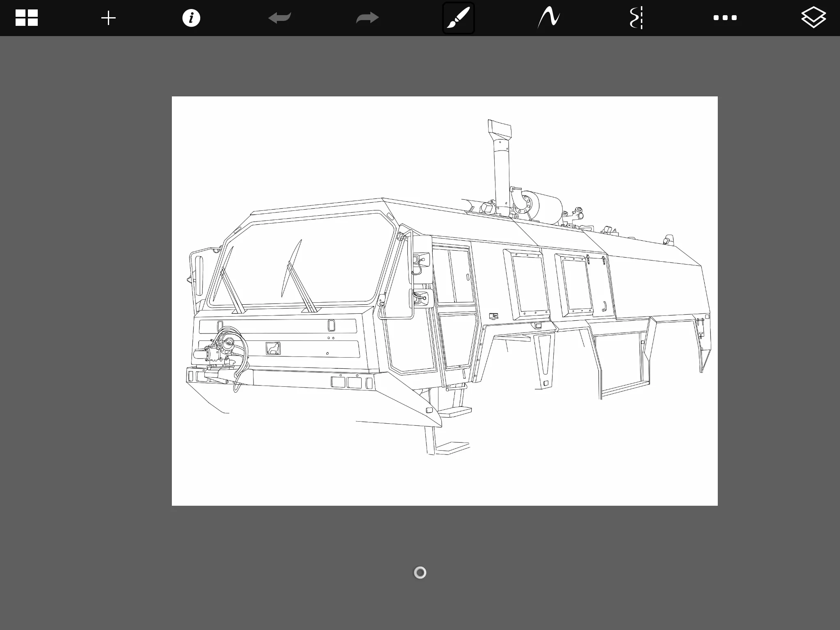Screen dimensions: 840x630
Task: Tap the plus icon to add image
Action: (108, 18)
